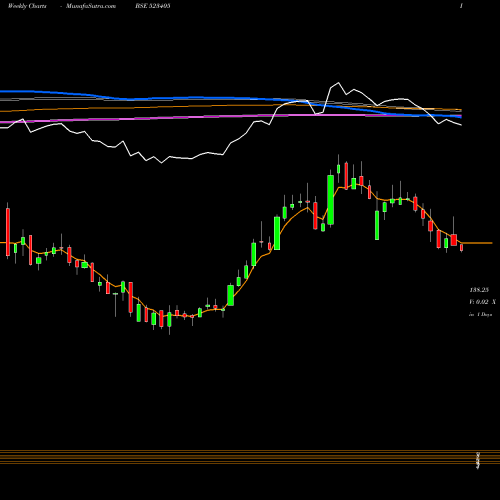500x500 pixels.
Task: Click the price value above the volume reading
Action: point(479,290)
